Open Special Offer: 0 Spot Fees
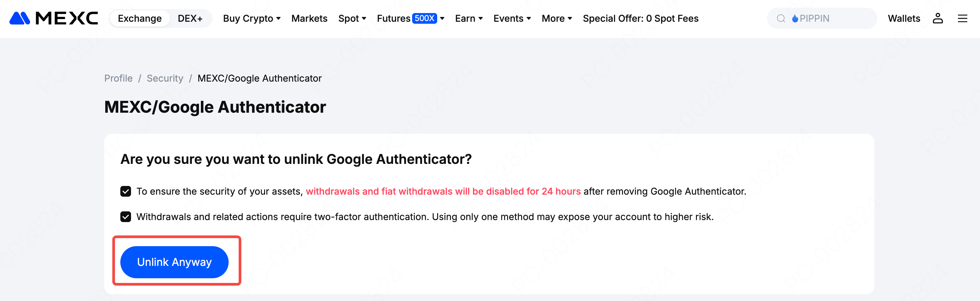Image resolution: width=980 pixels, height=301 pixels. (640, 18)
